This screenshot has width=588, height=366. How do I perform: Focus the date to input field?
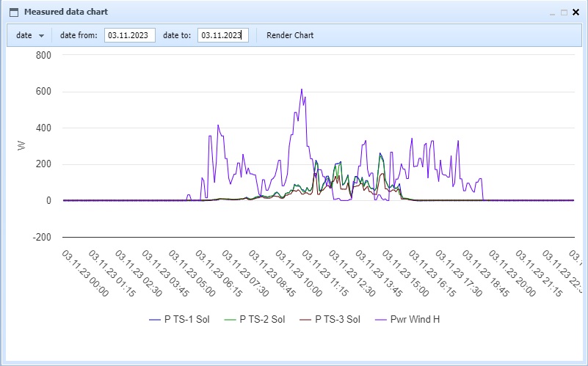223,35
